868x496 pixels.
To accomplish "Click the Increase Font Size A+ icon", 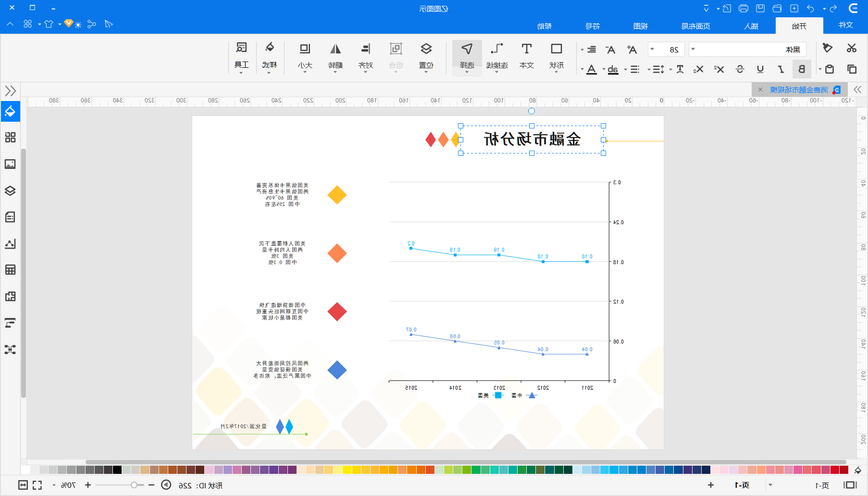I will click(x=632, y=49).
